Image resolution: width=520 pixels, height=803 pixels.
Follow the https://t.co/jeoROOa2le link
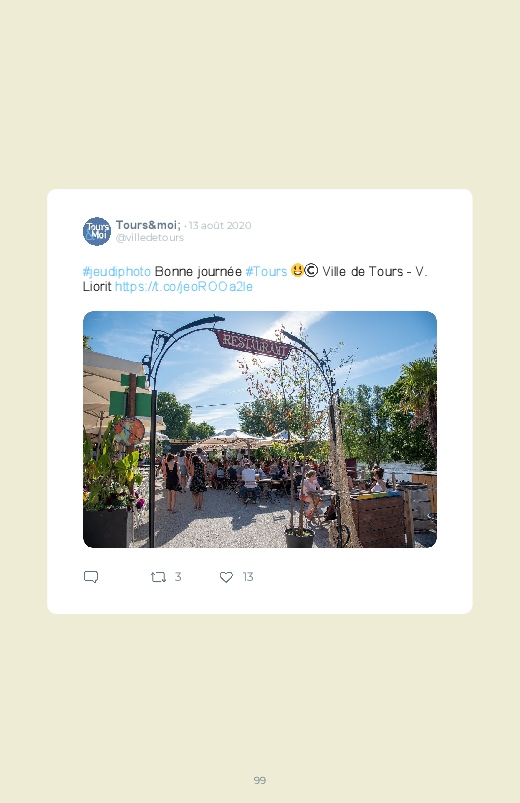(184, 286)
